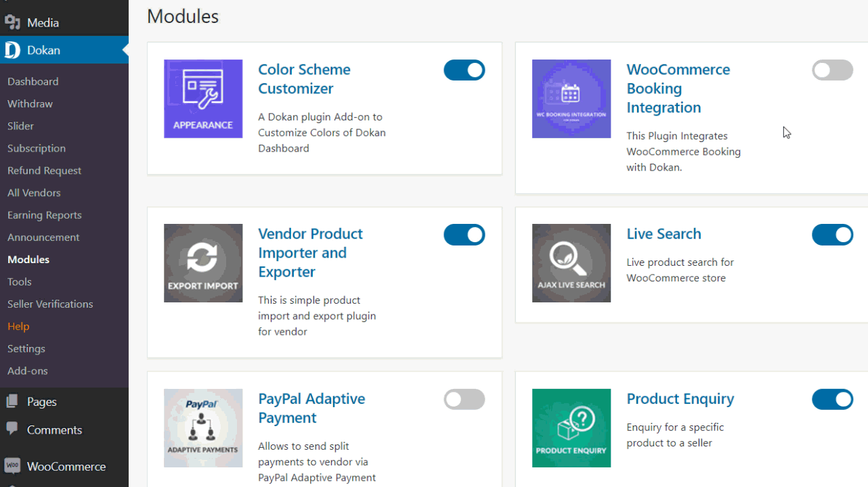Open the Subscription submenu
This screenshot has height=487, width=868.
click(37, 148)
